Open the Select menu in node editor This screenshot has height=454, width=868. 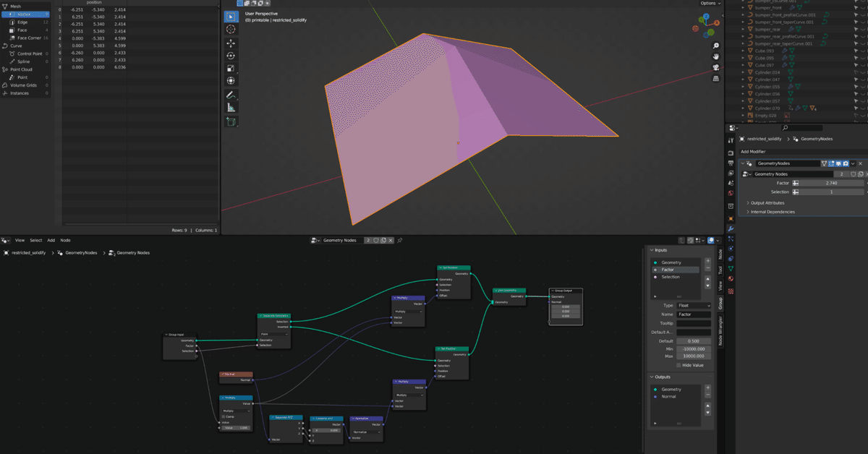(35, 240)
